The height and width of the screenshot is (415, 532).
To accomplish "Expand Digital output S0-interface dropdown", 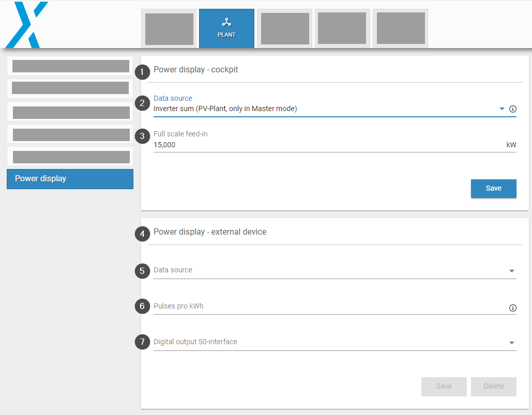I will coord(511,343).
